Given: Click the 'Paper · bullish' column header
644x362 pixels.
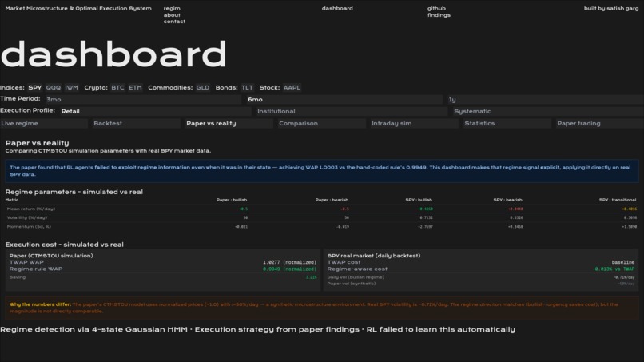Looking at the screenshot, I should pyautogui.click(x=232, y=200).
